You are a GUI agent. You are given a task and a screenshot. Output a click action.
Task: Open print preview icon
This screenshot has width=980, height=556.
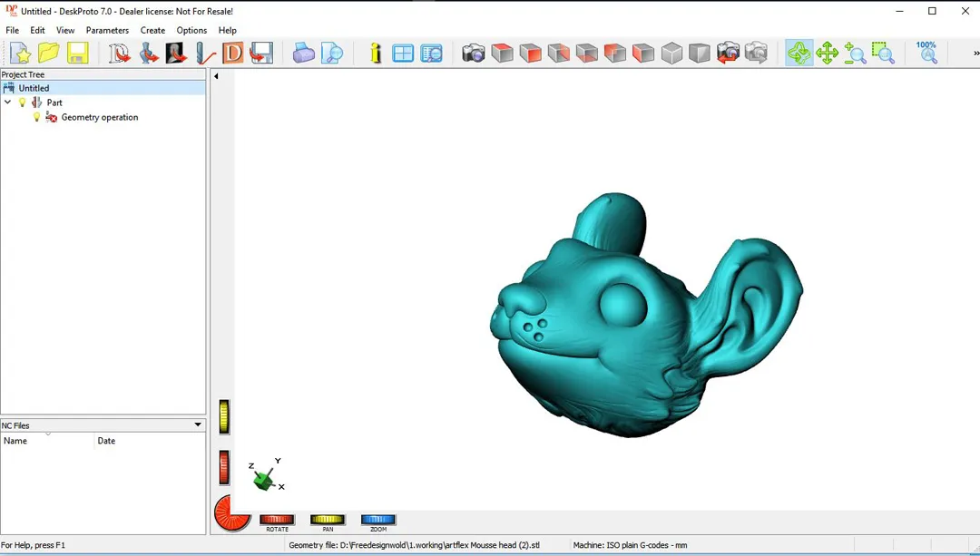(x=332, y=54)
